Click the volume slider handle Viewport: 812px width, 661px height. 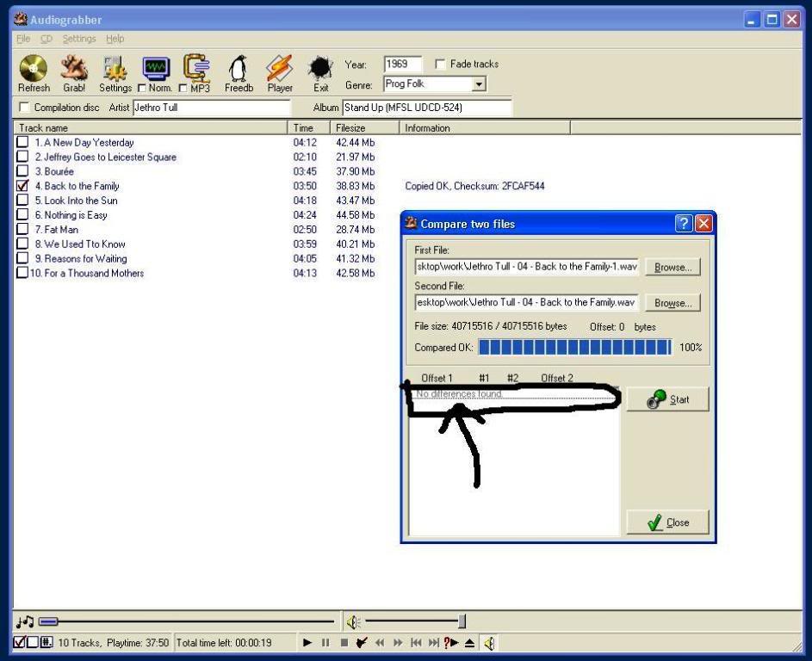click(462, 621)
